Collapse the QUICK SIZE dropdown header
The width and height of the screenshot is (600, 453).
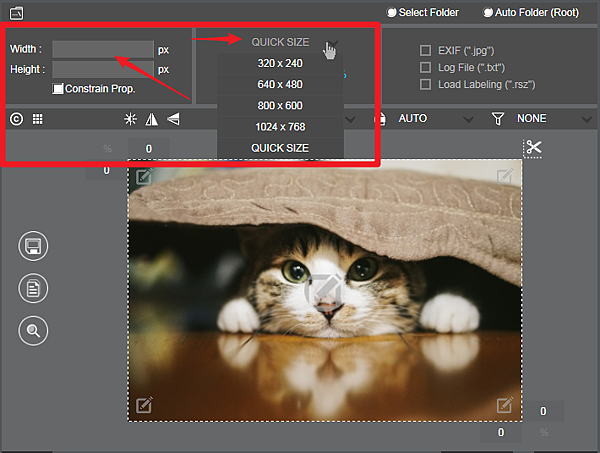pos(280,42)
